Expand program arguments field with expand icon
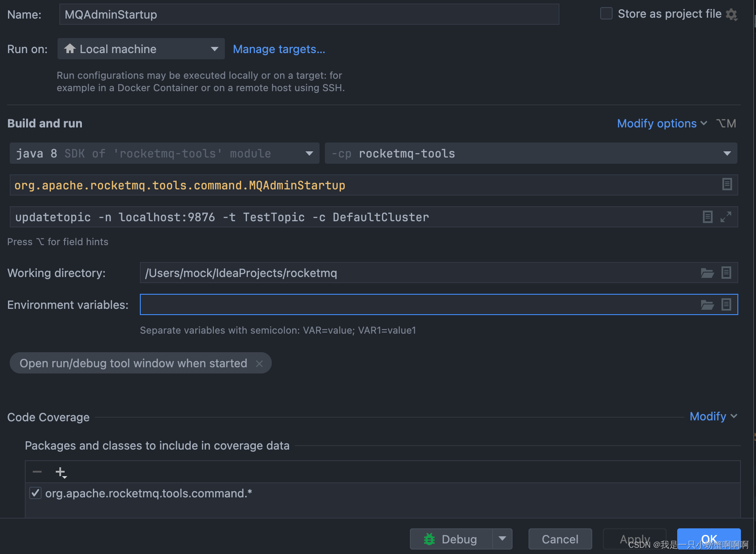This screenshot has height=554, width=756. [x=726, y=217]
